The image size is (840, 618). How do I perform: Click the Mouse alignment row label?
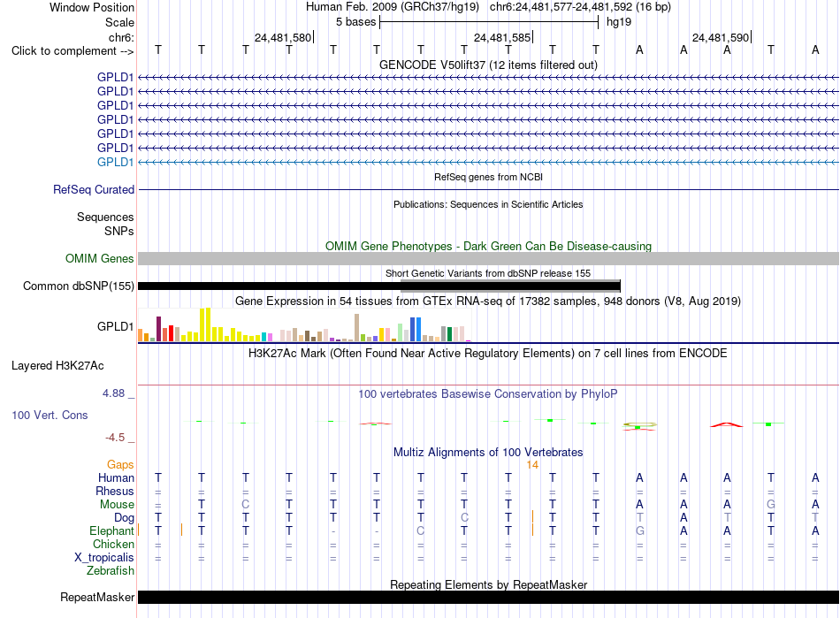pos(117,505)
